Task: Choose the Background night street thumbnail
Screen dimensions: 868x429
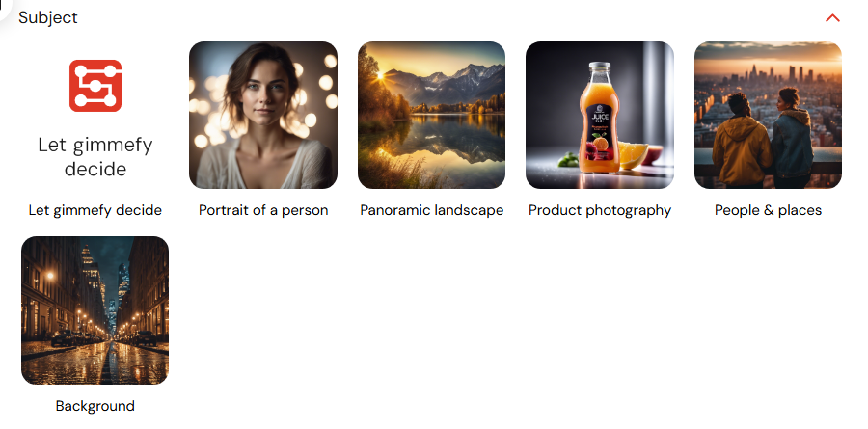Action: 95,310
